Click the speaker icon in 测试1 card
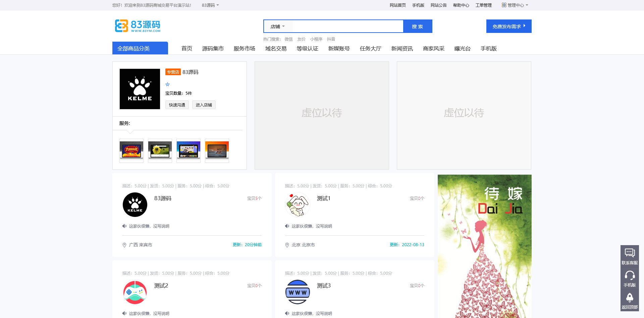Viewport: 644px width, 318px height. tap(287, 226)
